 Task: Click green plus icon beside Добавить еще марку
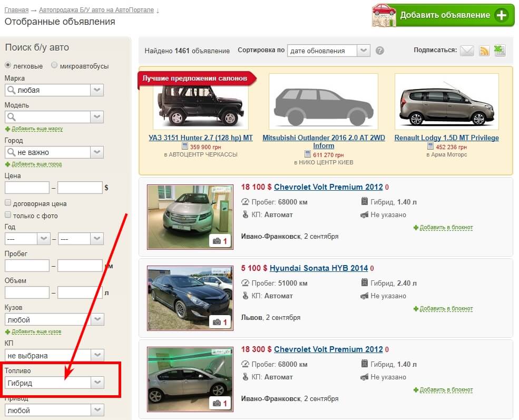[7, 129]
